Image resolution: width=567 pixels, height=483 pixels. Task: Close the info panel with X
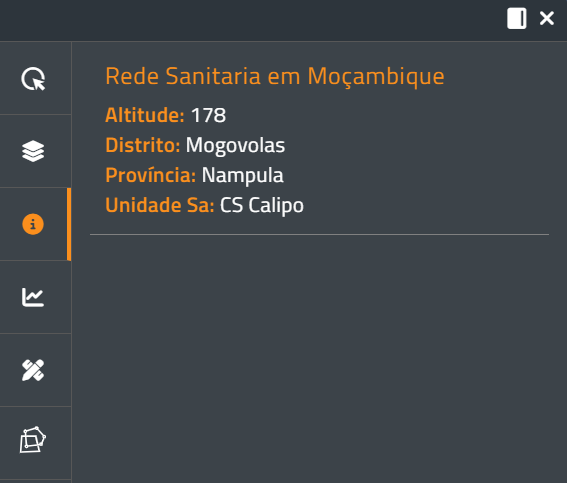(547, 18)
